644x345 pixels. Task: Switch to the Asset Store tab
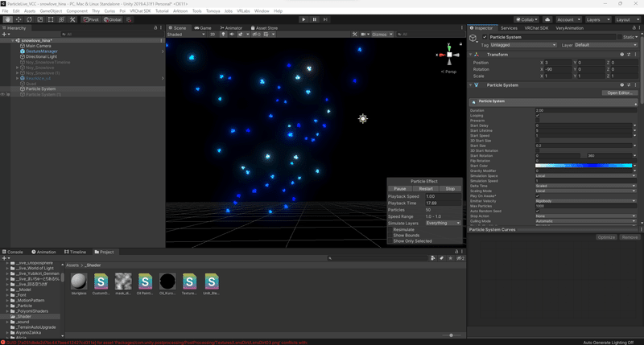coord(265,28)
